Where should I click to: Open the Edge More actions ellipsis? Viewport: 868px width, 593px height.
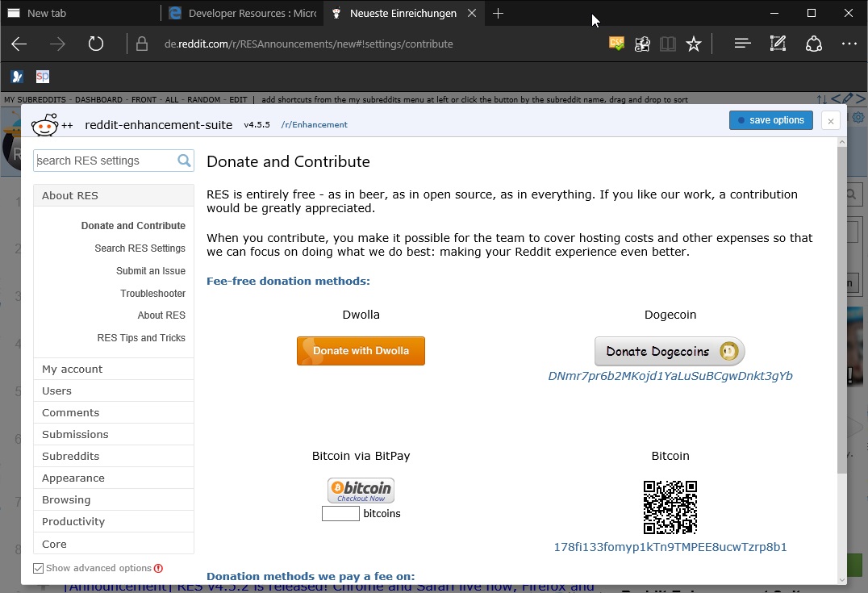[849, 44]
